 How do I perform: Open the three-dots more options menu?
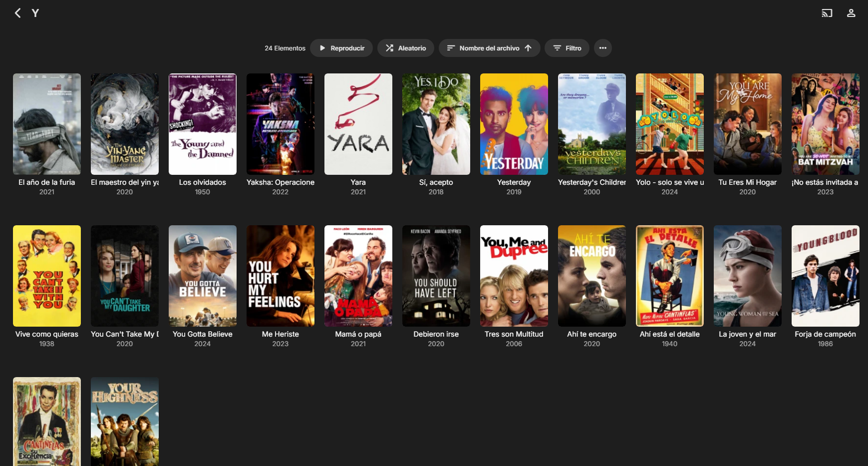tap(603, 48)
